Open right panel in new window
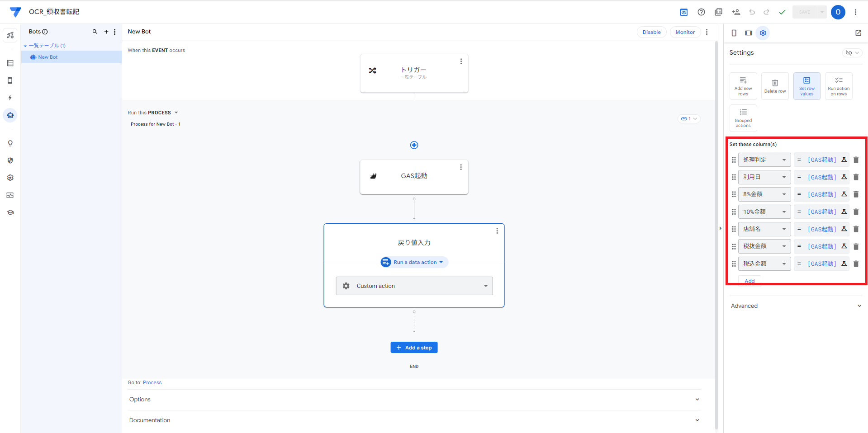The height and width of the screenshot is (433, 868). (858, 33)
